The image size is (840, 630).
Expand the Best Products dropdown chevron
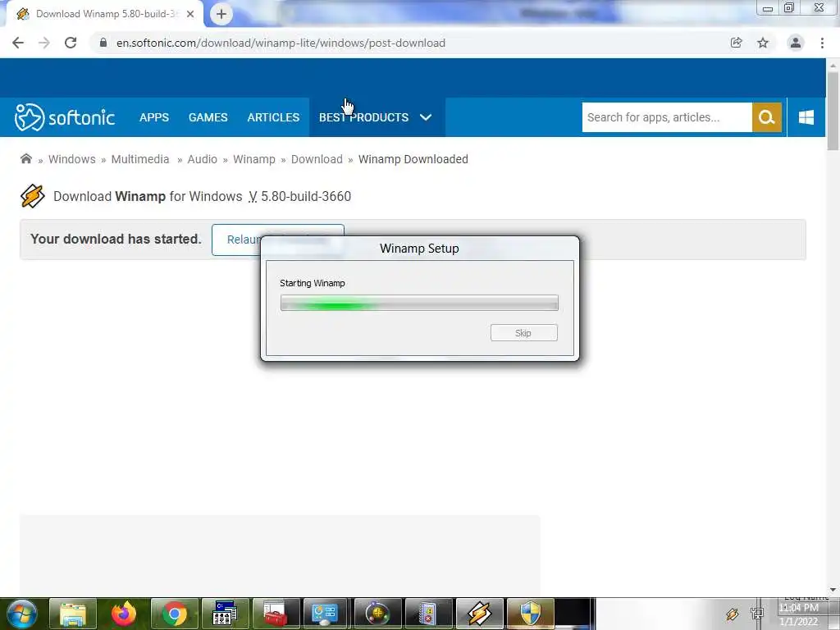point(426,117)
